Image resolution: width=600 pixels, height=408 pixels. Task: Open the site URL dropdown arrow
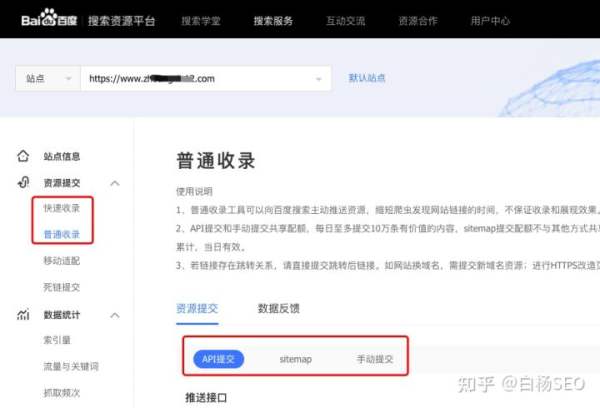[318, 79]
